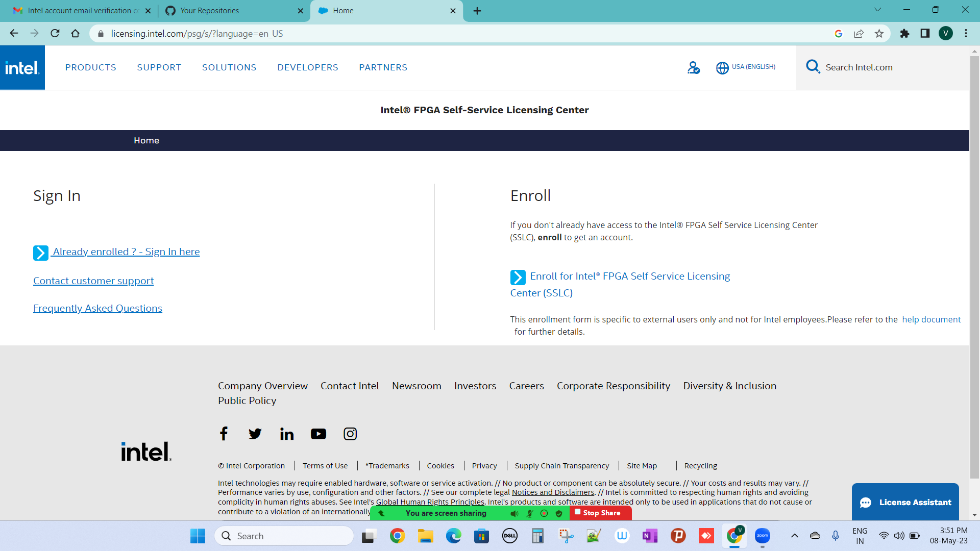Image resolution: width=980 pixels, height=551 pixels.
Task: Click the globe language selector icon
Action: [722, 68]
